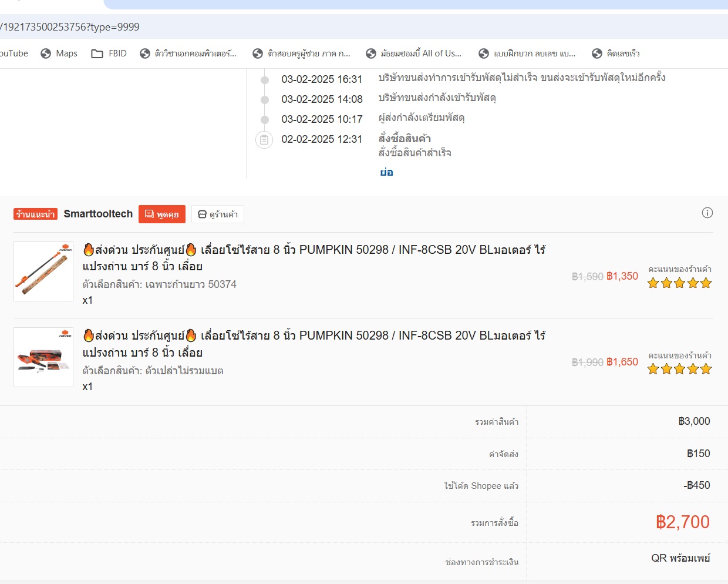Click the ฿1,990 original crossed-out price
Image resolution: width=728 pixels, height=584 pixels.
[588, 363]
